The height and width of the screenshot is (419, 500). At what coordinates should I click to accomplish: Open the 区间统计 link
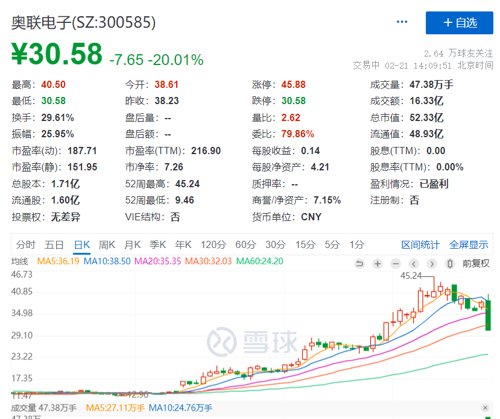(x=420, y=245)
